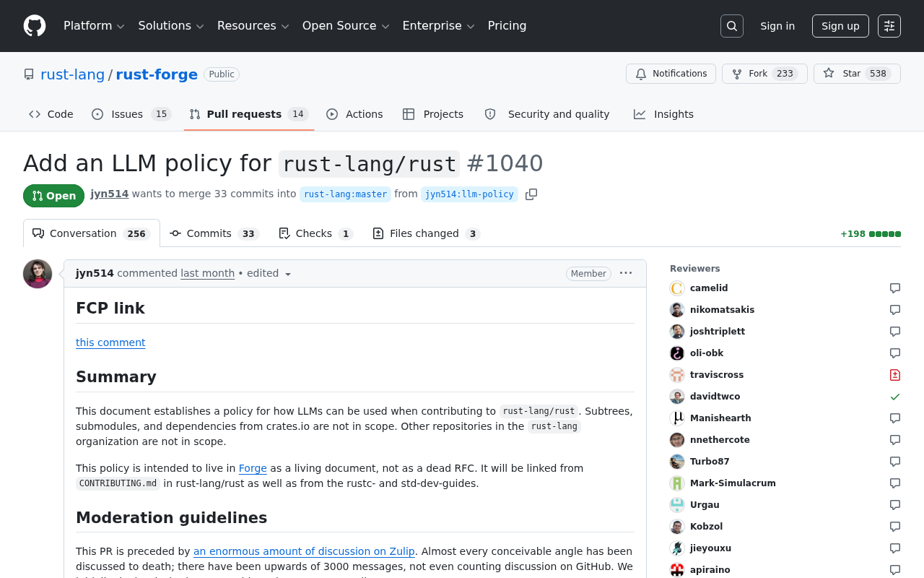Open the Insights tab
Image resolution: width=924 pixels, height=578 pixels.
click(663, 114)
